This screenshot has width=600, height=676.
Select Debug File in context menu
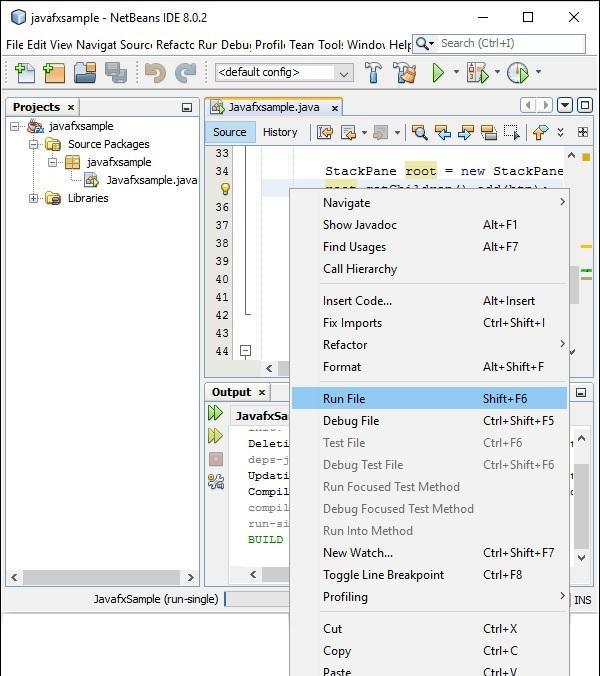(x=429, y=420)
